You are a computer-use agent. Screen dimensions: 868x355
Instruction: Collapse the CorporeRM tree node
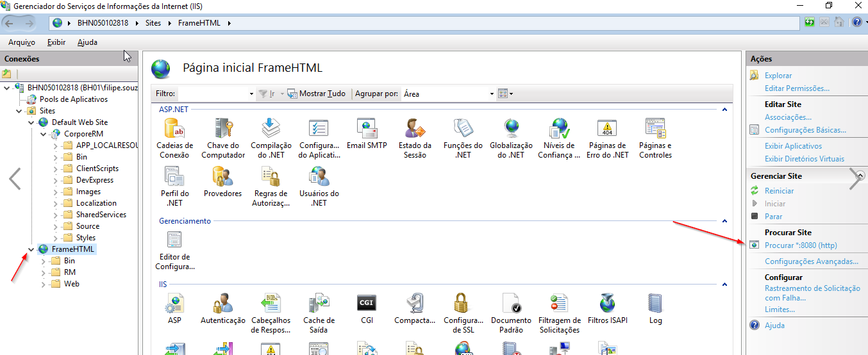pyautogui.click(x=43, y=134)
